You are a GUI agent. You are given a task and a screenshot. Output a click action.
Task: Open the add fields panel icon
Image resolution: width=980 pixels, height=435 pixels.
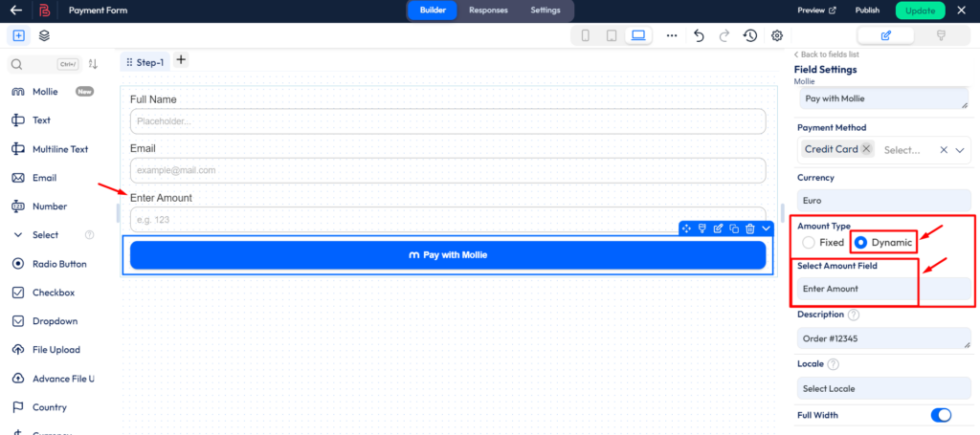pos(19,35)
